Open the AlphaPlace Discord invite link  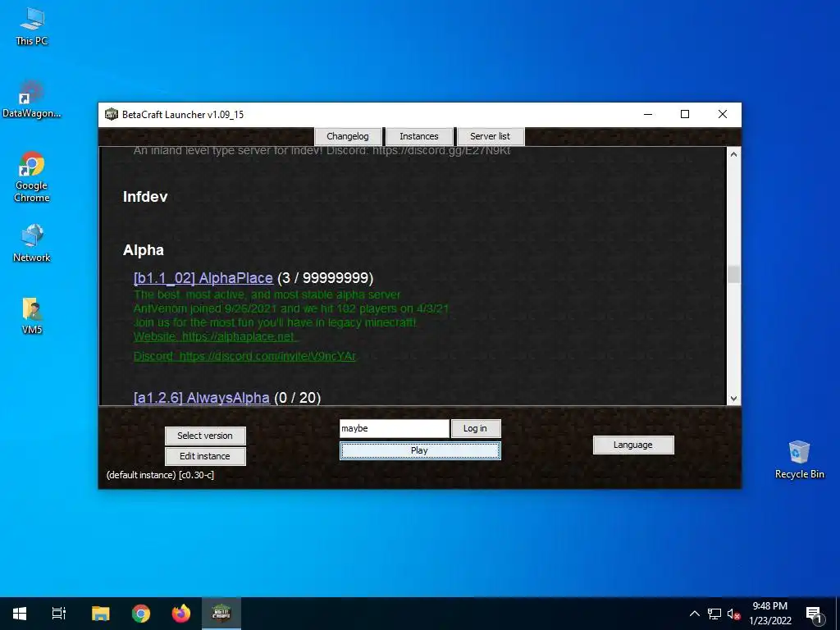click(244, 356)
